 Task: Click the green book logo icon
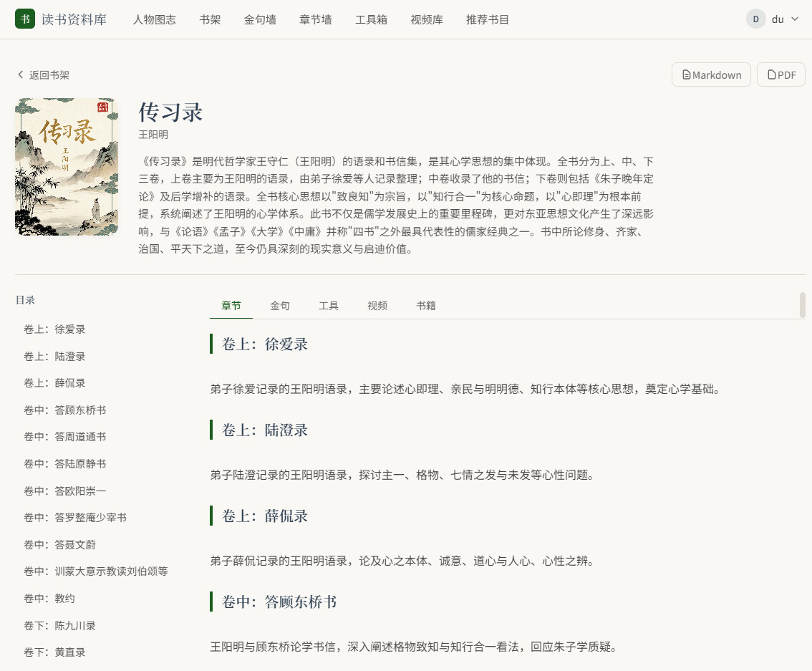coord(25,19)
